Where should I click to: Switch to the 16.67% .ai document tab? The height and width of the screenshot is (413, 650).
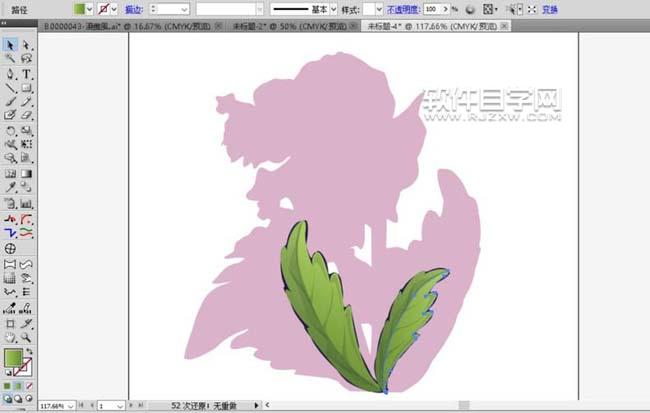point(131,27)
